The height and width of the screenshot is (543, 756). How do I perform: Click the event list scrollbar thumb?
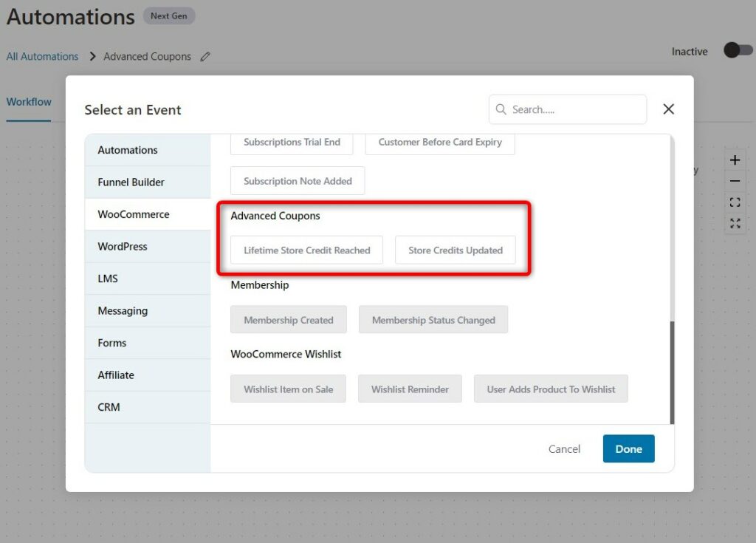[672, 372]
